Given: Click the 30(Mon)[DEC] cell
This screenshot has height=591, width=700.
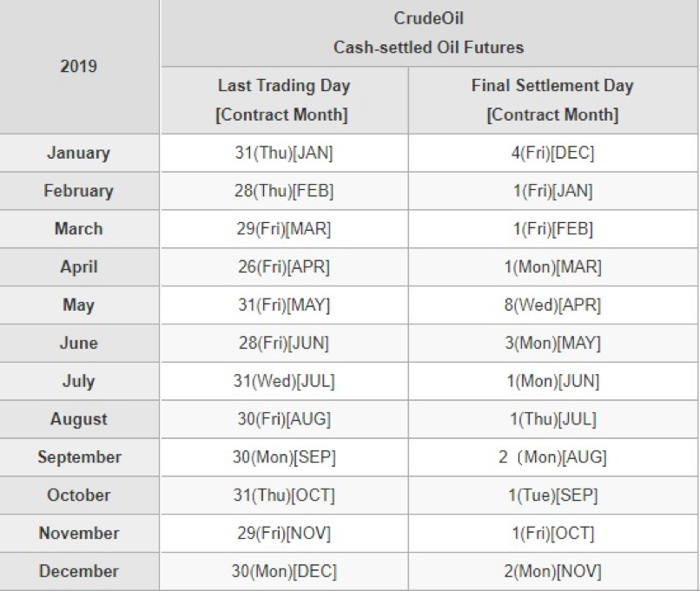Looking at the screenshot, I should coord(284,571).
